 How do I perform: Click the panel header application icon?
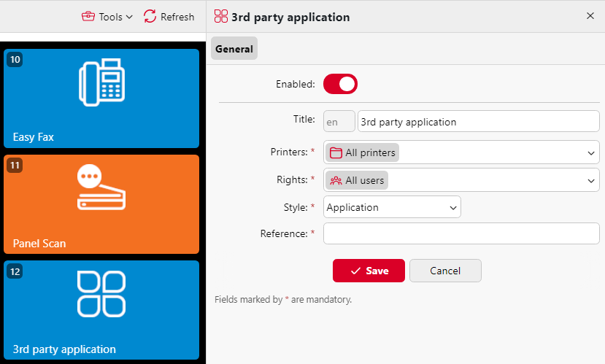click(221, 16)
